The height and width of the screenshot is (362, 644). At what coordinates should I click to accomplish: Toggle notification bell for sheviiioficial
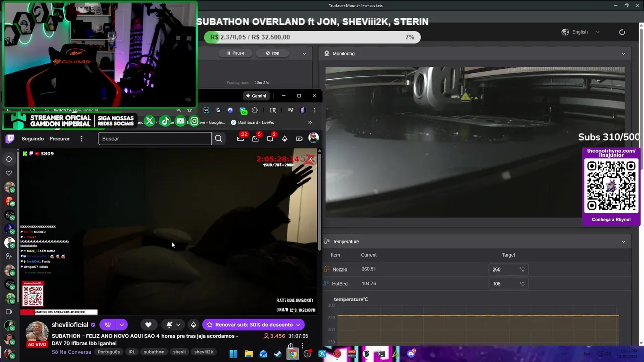point(169,325)
